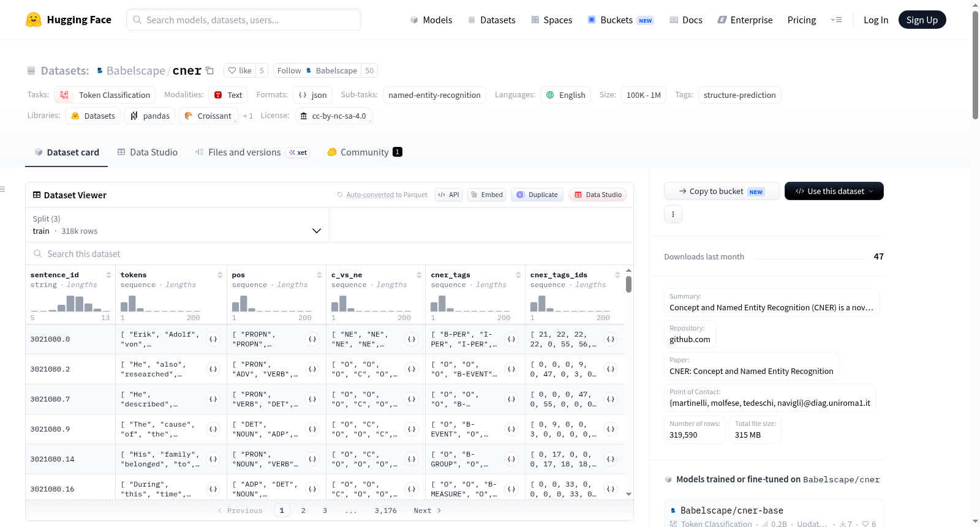This screenshot has width=980, height=527.
Task: Open the Use this dataset dropdown
Action: click(x=834, y=191)
